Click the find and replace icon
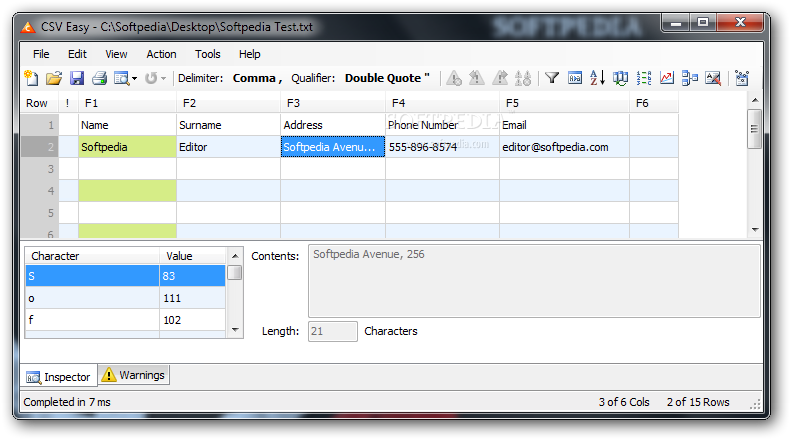The image size is (791, 440). (575, 78)
